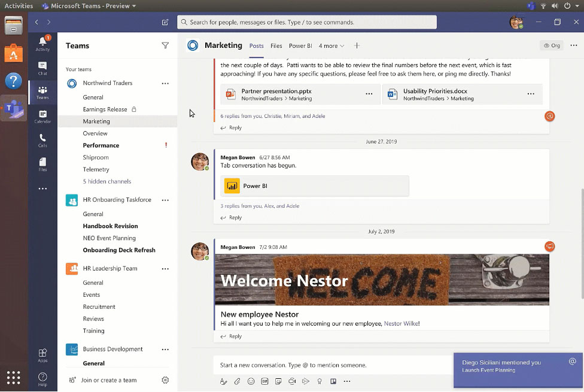This screenshot has width=584, height=392.
Task: Select the Handbook Revision channel
Action: click(x=110, y=226)
